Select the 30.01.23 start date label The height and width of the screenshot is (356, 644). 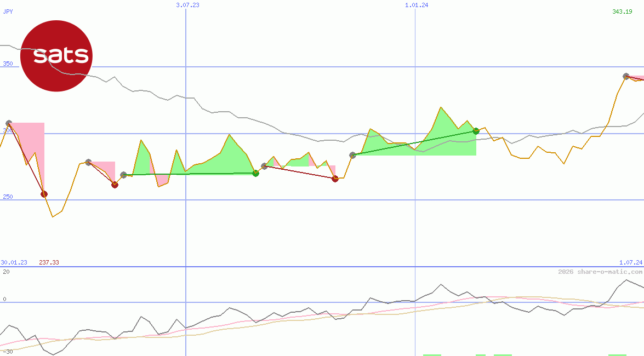coord(14,262)
